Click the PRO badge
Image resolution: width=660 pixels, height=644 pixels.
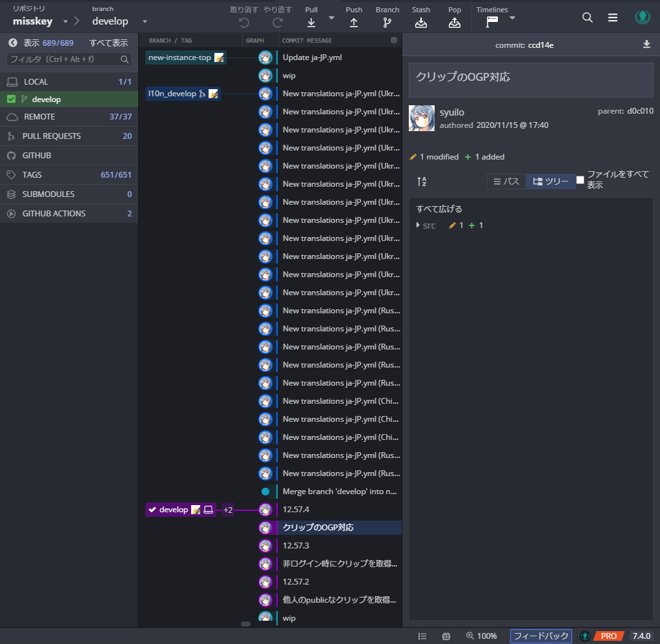608,636
